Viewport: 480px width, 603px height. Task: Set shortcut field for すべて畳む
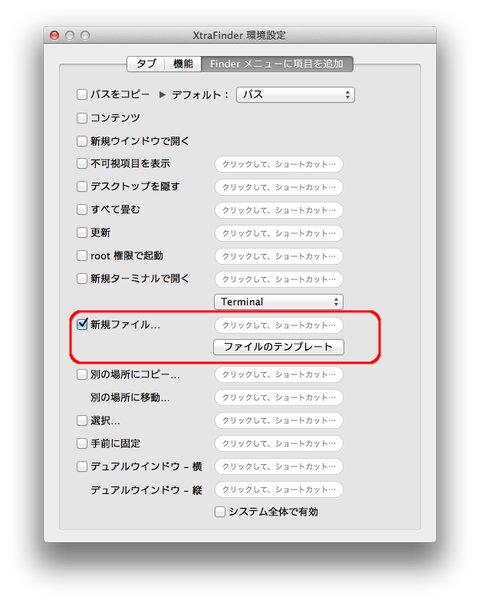pos(279,210)
